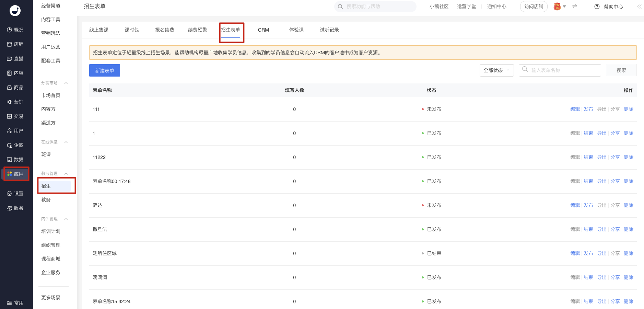
Task: Click the 输入表单名称 search input field
Action: [x=563, y=70]
